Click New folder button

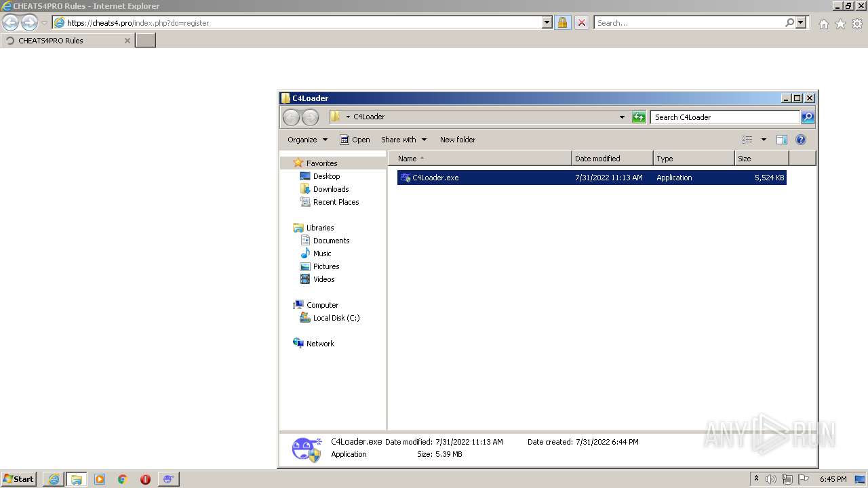458,140
